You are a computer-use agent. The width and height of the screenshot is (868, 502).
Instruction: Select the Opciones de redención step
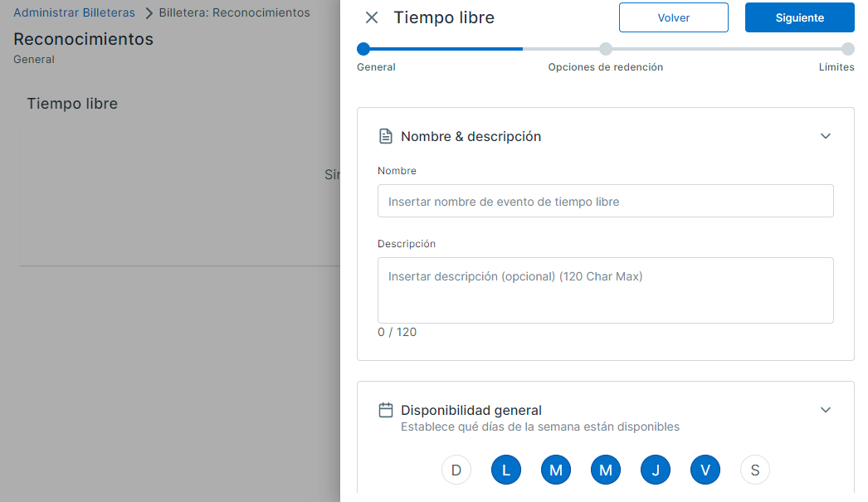click(x=606, y=49)
